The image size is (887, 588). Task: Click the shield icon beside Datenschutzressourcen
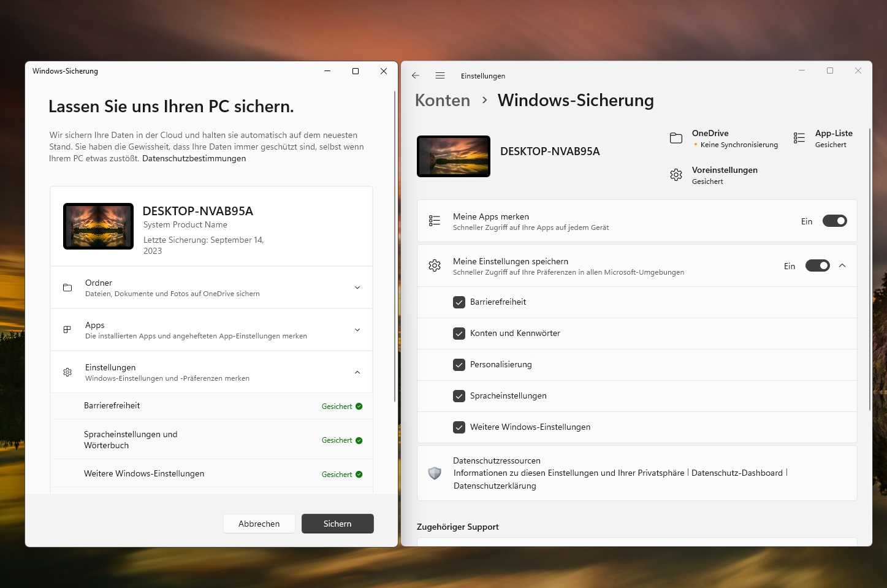pyautogui.click(x=435, y=473)
